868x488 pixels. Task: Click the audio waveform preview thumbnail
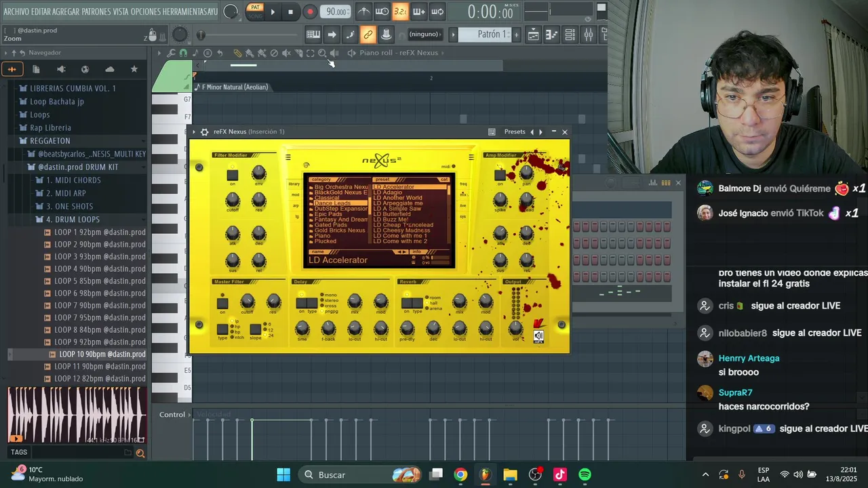pyautogui.click(x=77, y=415)
